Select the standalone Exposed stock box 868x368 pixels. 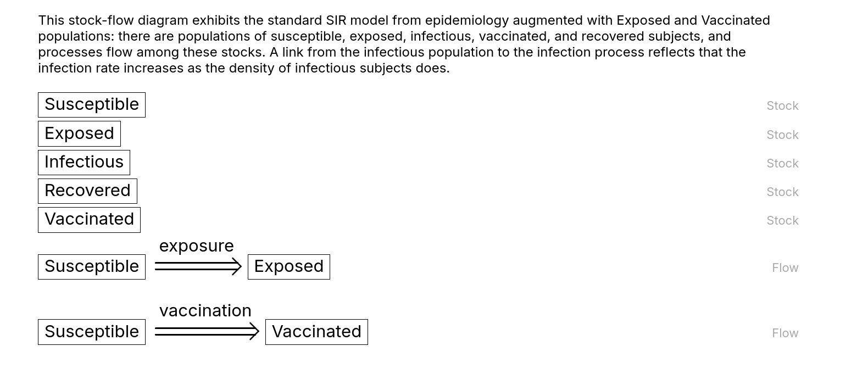click(x=79, y=133)
